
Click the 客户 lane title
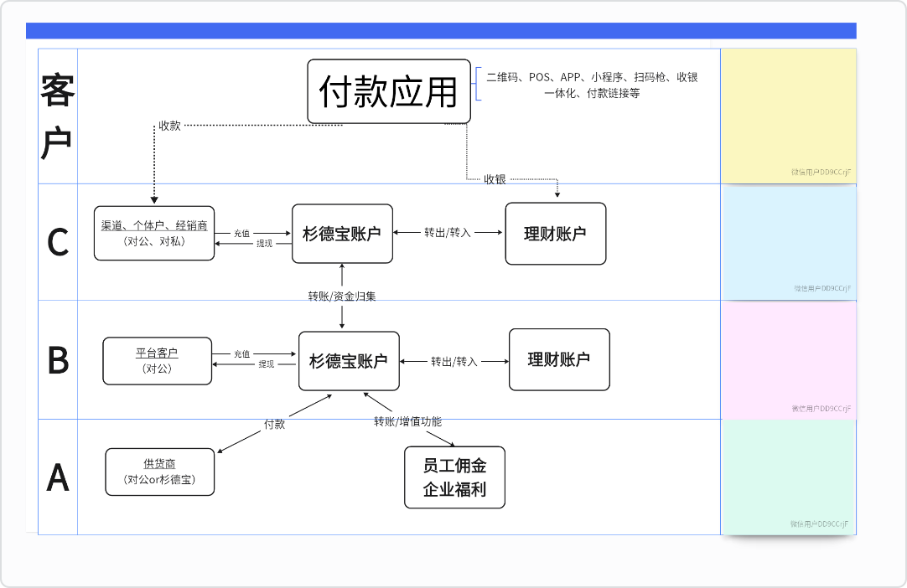(58, 116)
